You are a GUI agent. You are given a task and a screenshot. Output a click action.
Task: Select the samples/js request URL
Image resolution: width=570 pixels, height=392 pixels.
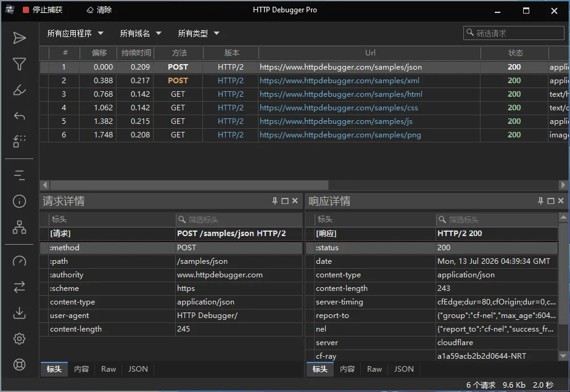(x=336, y=121)
